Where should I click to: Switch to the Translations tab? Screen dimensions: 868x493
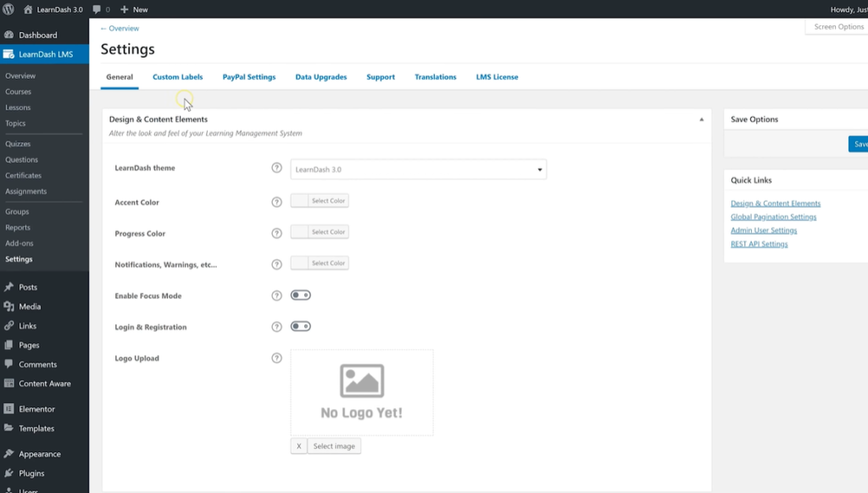coord(436,77)
